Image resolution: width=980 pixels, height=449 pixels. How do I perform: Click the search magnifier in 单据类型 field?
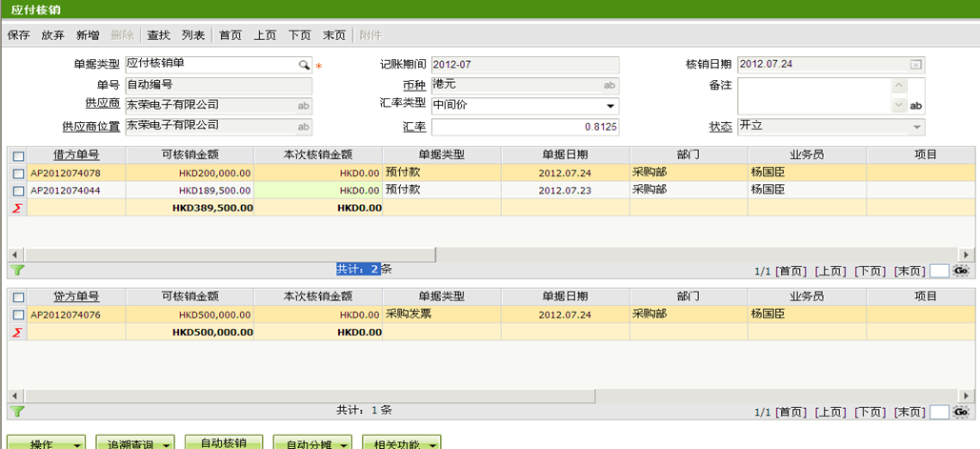305,65
